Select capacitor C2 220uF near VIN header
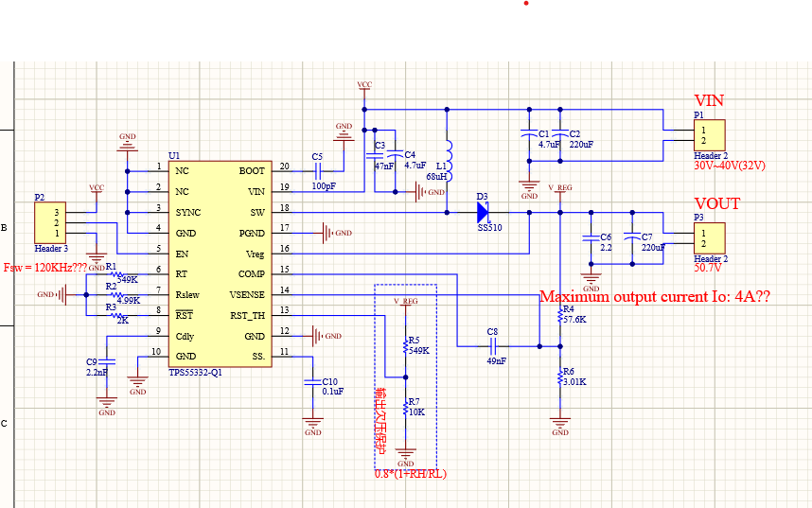The width and height of the screenshot is (812, 508). click(x=560, y=134)
